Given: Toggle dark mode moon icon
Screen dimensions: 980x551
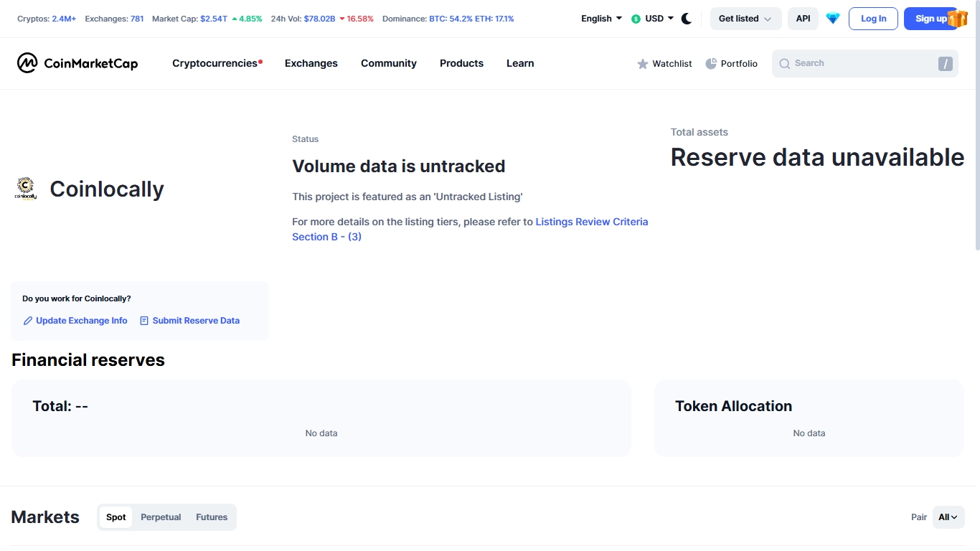Looking at the screenshot, I should (x=687, y=19).
